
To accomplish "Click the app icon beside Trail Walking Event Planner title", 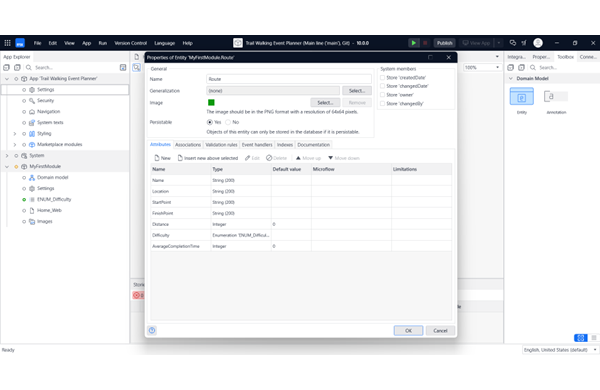I will pyautogui.click(x=238, y=43).
